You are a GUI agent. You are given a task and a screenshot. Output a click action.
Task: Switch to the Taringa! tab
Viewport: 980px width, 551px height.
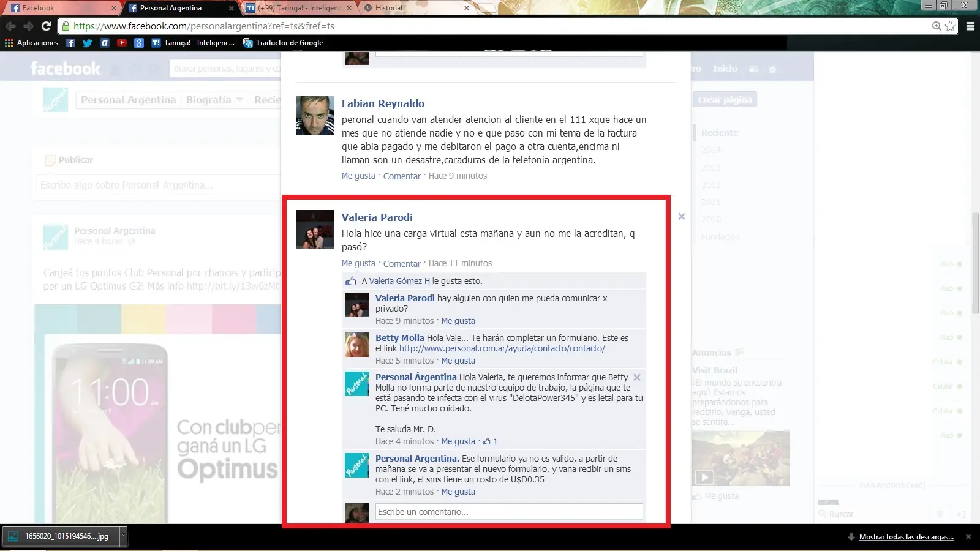299,8
